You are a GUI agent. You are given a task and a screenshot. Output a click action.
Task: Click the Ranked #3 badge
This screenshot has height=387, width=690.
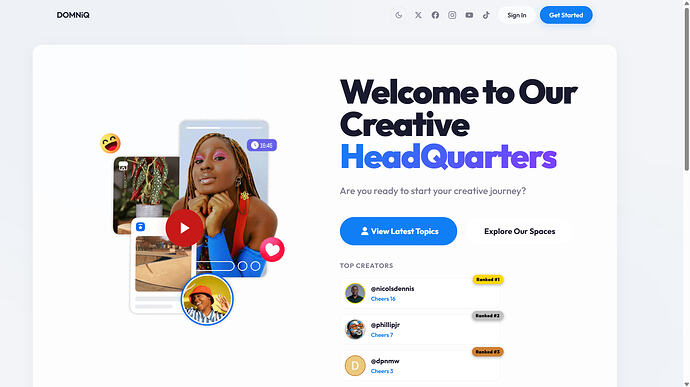[488, 352]
